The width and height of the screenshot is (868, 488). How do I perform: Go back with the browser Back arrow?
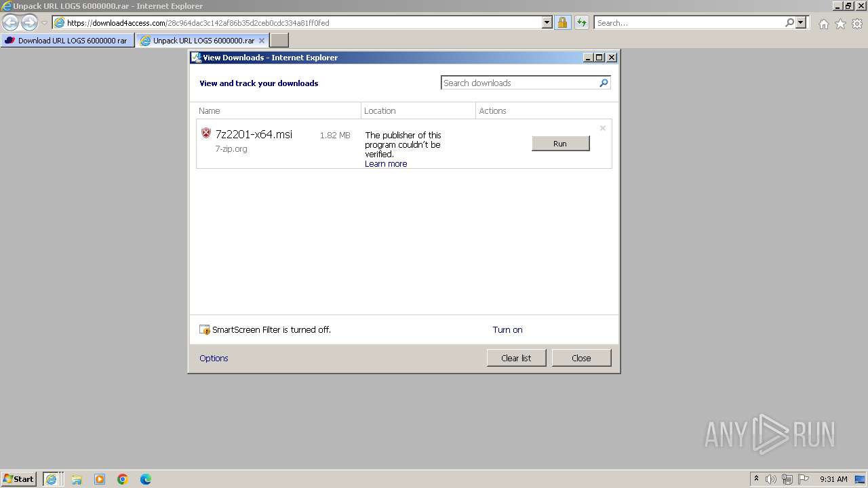[x=11, y=22]
